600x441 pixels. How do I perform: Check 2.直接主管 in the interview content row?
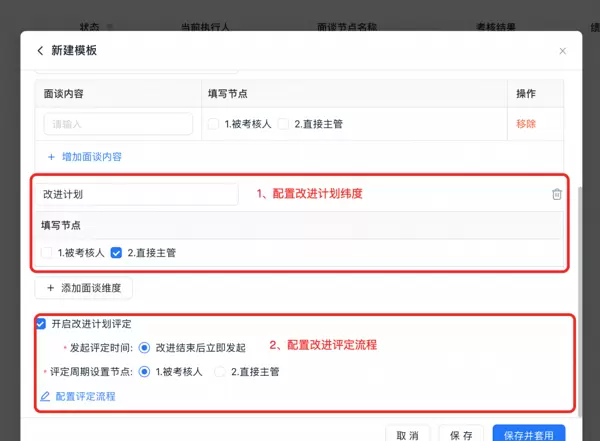(x=283, y=124)
